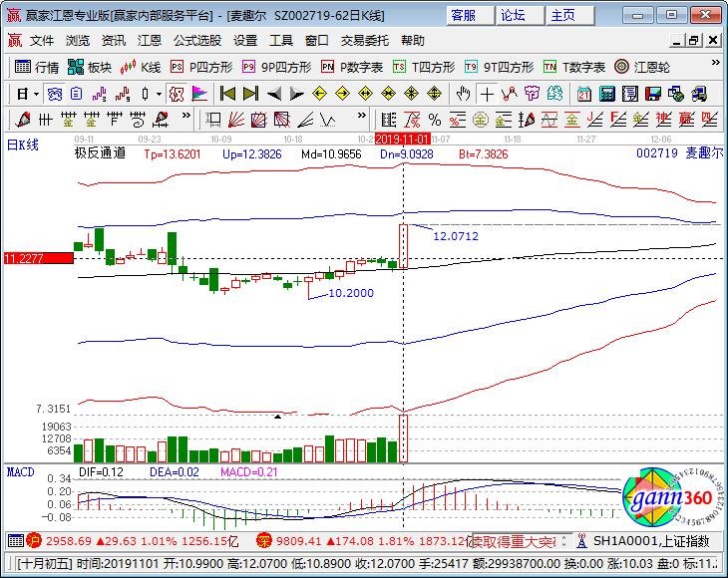Open the P四方形 Gann square tool
Image resolution: width=728 pixels, height=578 pixels.
pos(201,67)
